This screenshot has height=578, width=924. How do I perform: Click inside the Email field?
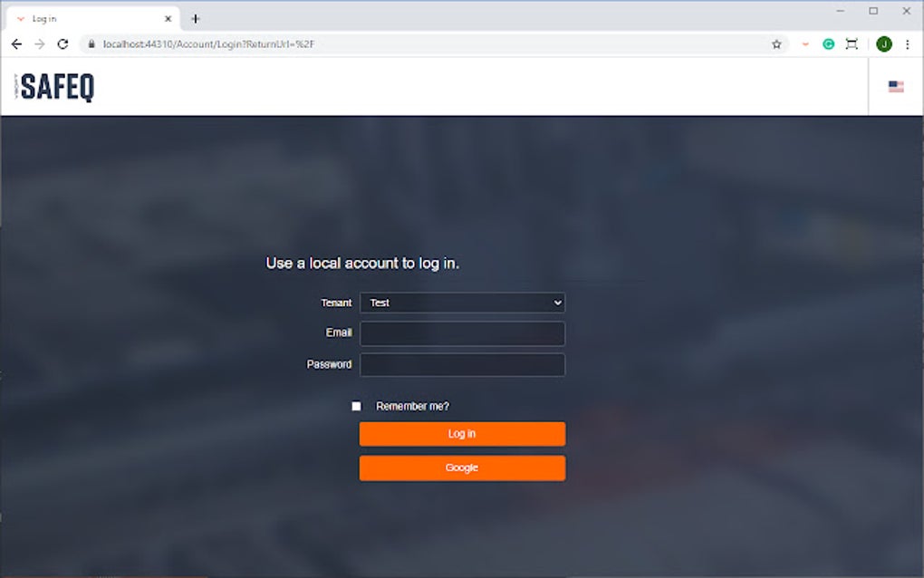pyautogui.click(x=462, y=333)
